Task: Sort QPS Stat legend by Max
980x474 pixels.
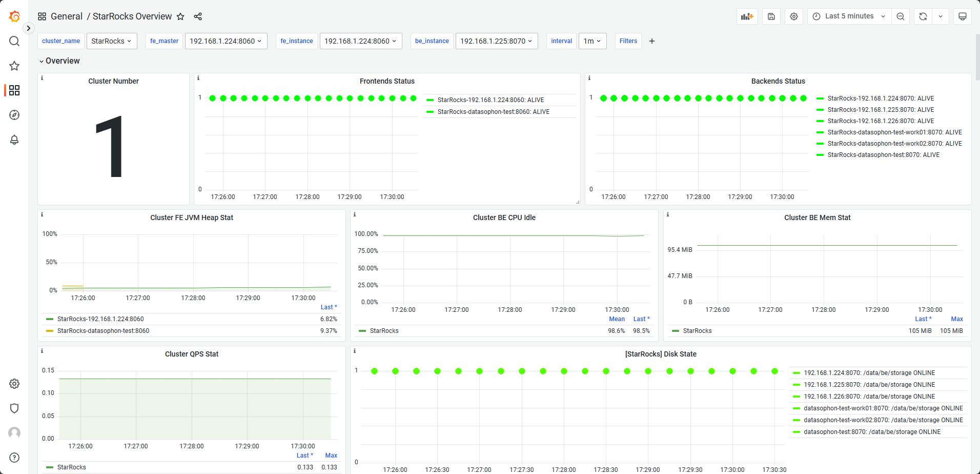Action: point(331,456)
